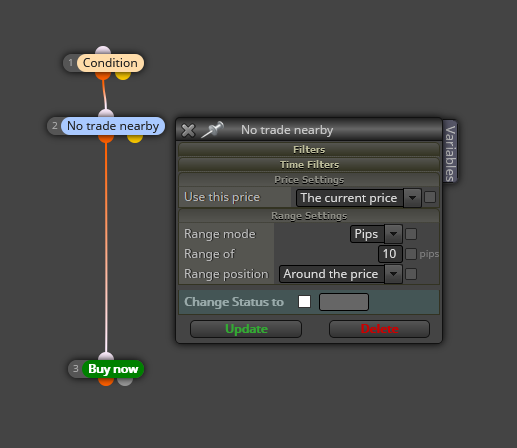Select the No trade nearby block
517x448 pixels.
[x=113, y=126]
